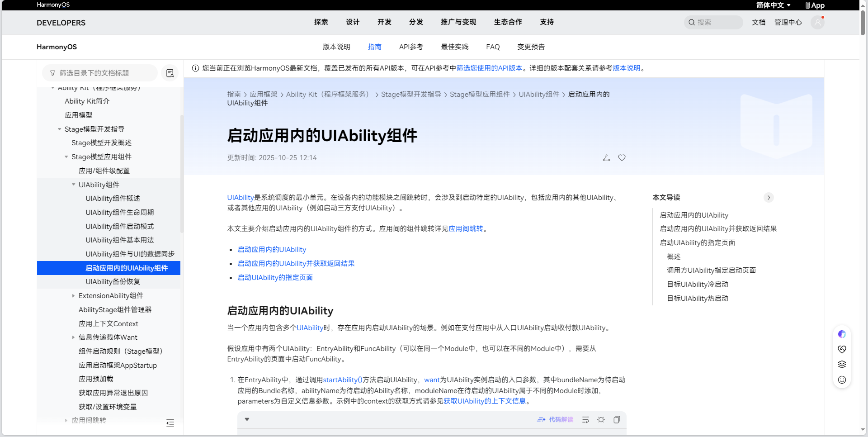Click the filter funnel icon

53,73
